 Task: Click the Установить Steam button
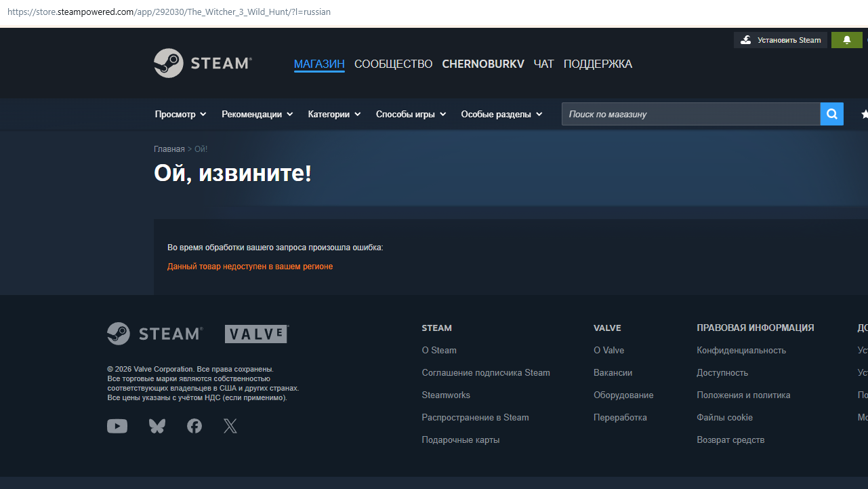click(781, 40)
